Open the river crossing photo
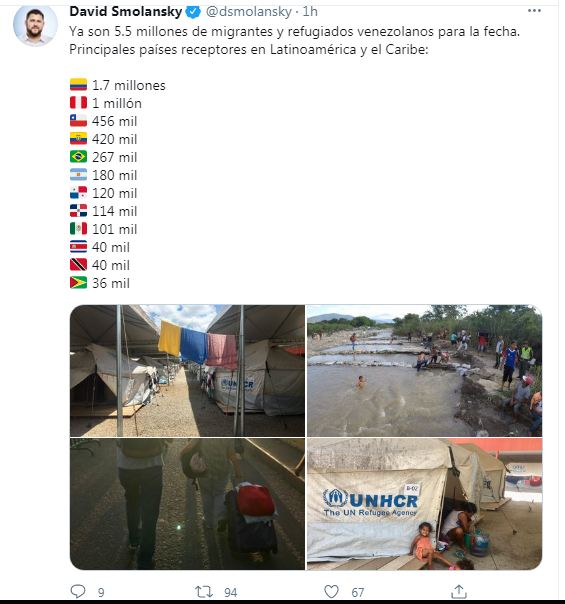Screen dimensions: 565x604 [424, 371]
